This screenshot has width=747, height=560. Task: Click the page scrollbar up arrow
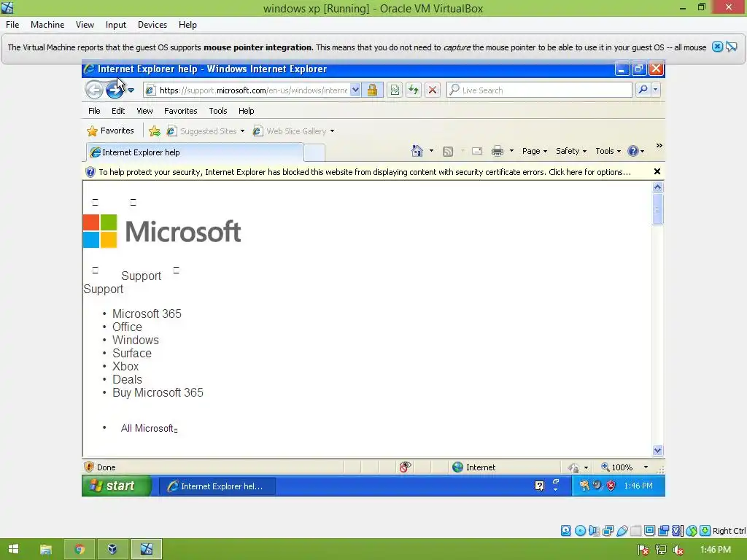tap(657, 187)
